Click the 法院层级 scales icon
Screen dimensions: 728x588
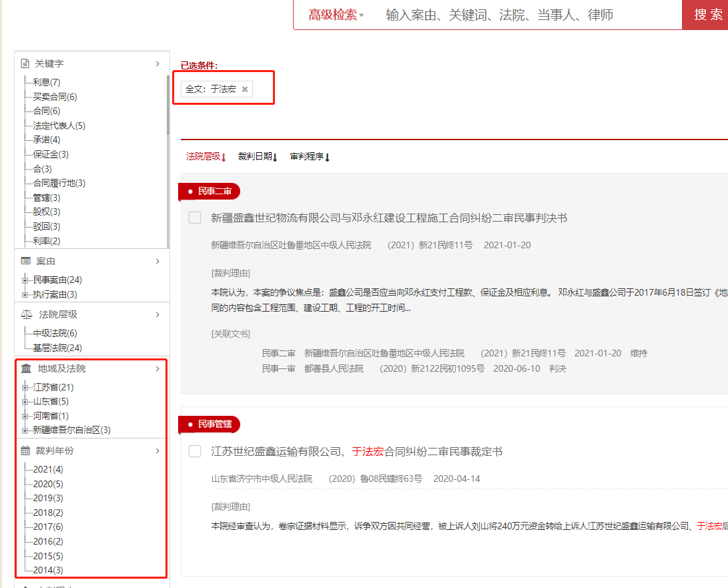pos(27,314)
